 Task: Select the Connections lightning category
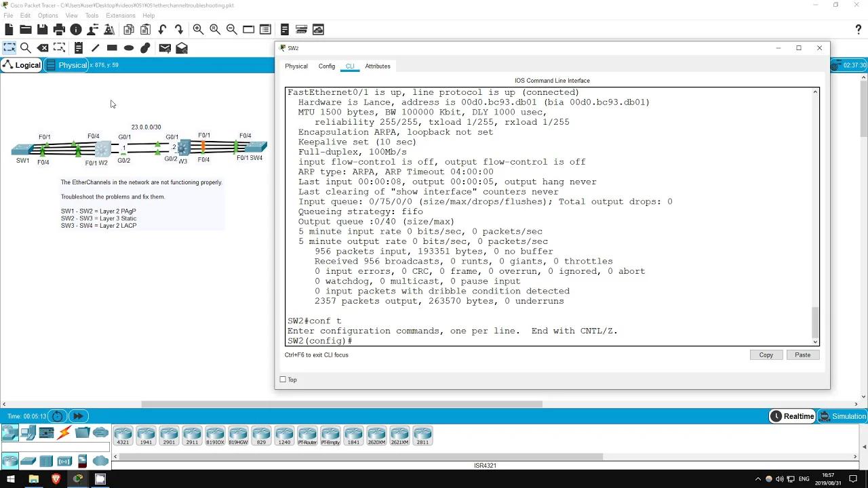62,432
